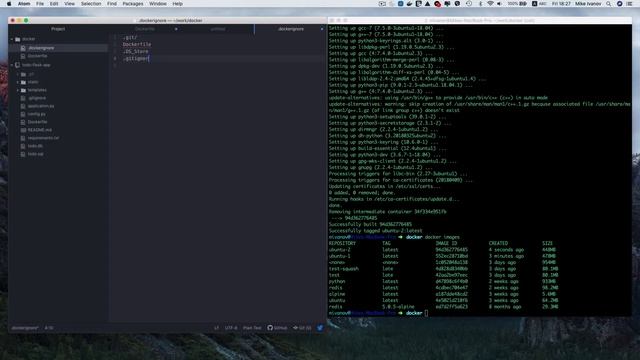Switch to the untitled editor tab
The height and width of the screenshot is (360, 640).
[x=218, y=29]
